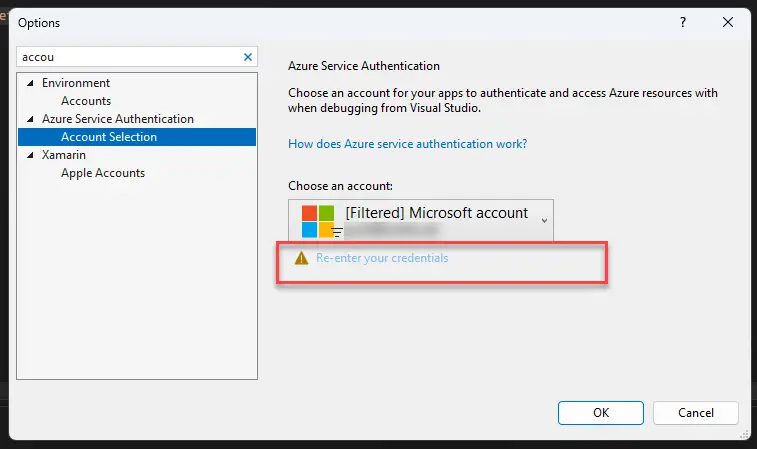Open 'How does Azure service authentication work?' link
The height and width of the screenshot is (449, 757).
(x=407, y=144)
